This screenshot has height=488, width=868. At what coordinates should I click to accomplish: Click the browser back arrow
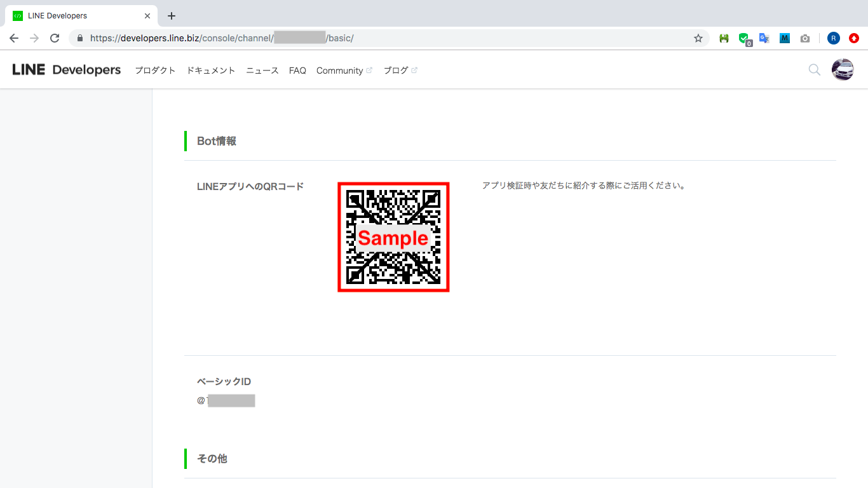click(x=14, y=38)
